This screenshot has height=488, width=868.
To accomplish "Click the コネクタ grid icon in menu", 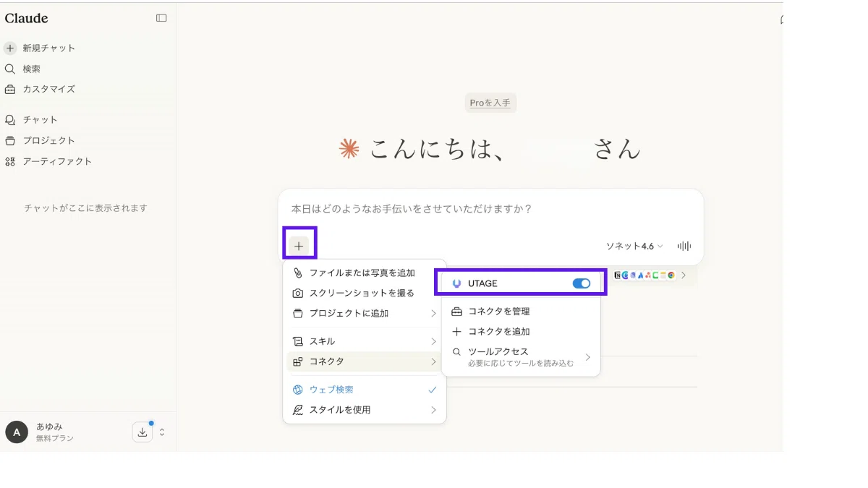I will [x=297, y=361].
